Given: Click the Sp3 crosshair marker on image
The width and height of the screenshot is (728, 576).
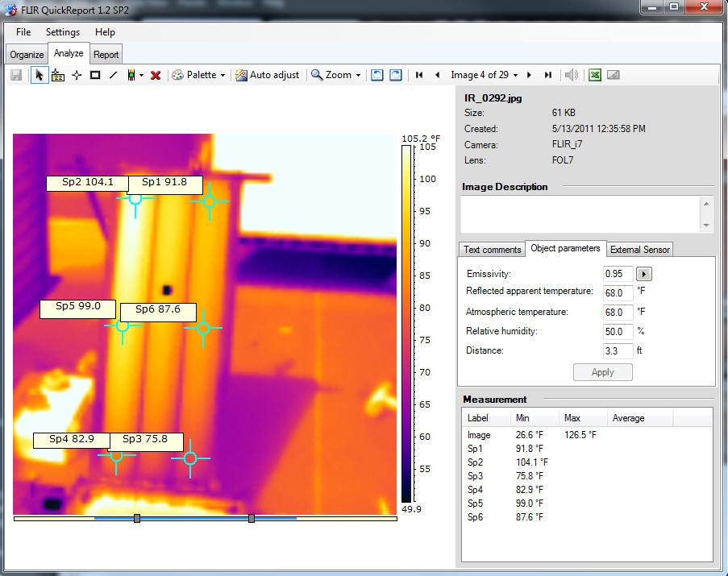Looking at the screenshot, I should [190, 458].
